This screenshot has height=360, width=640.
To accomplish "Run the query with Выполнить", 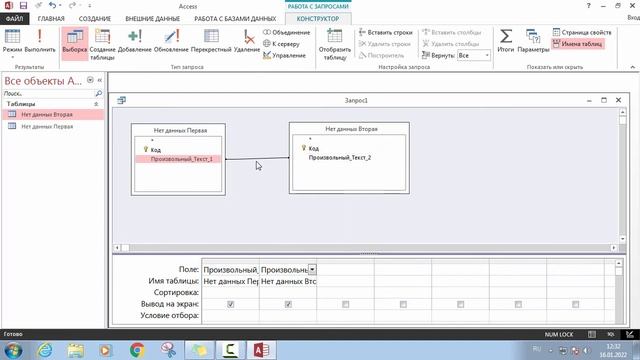I will (x=40, y=42).
